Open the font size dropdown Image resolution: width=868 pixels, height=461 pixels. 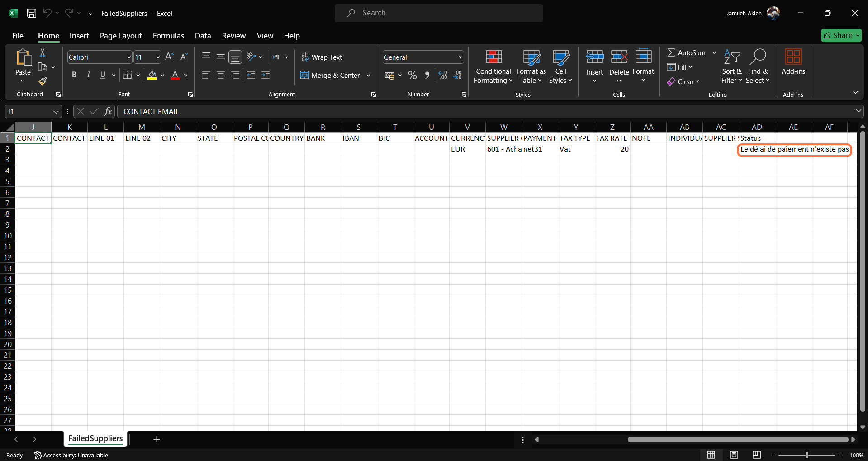[x=158, y=57]
